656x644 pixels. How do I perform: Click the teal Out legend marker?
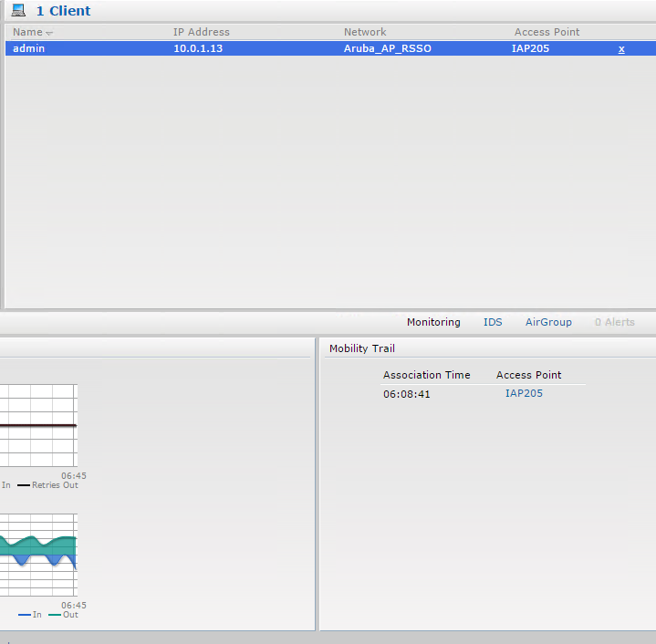click(x=54, y=615)
